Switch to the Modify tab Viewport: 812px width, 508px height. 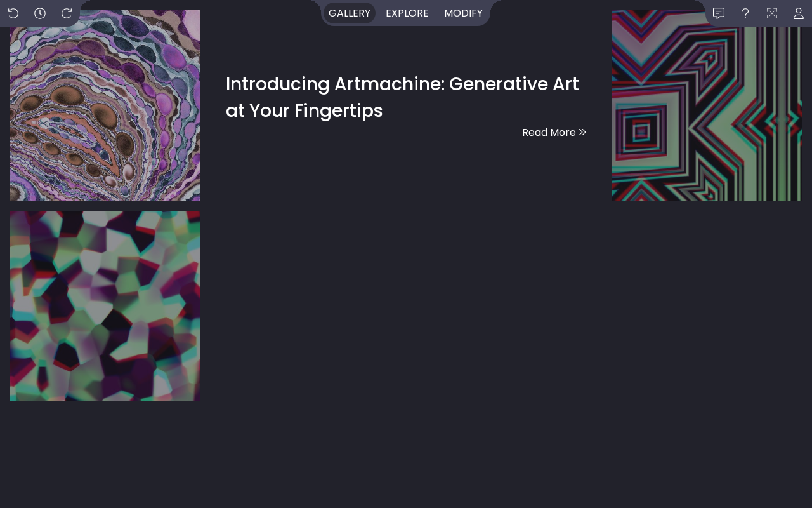[x=463, y=13]
